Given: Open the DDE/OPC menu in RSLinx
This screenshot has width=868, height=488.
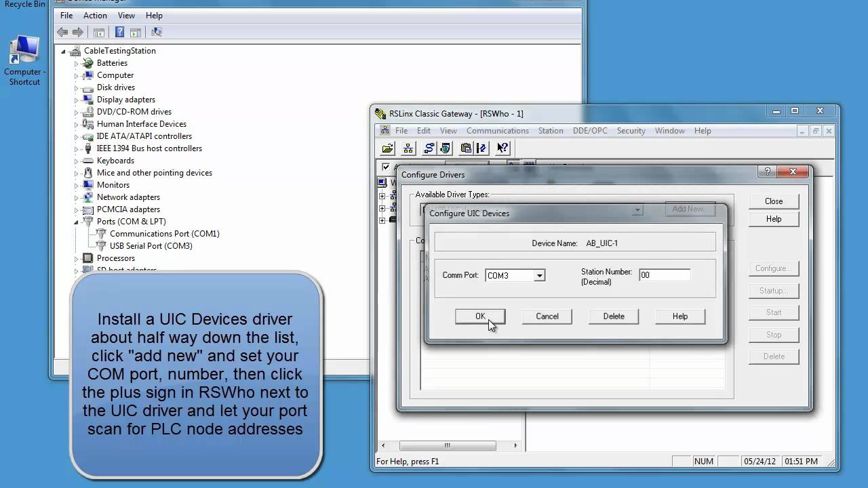Looking at the screenshot, I should click(590, 131).
